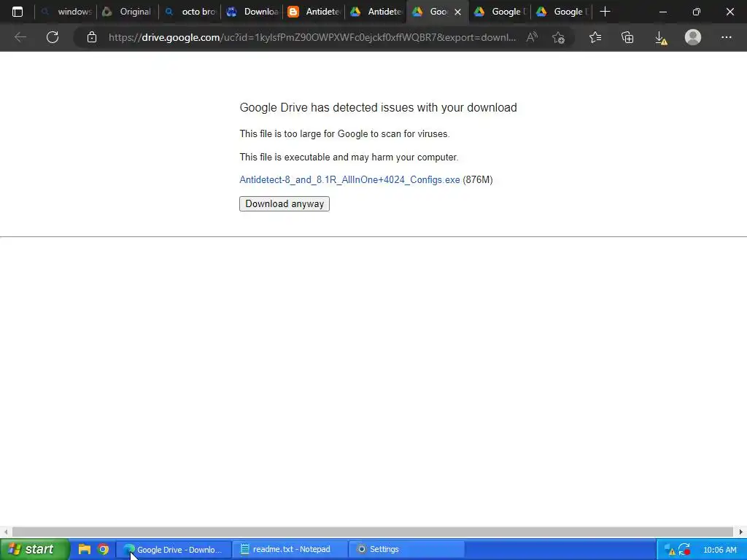Screen dimensions: 747x560
Task: Open the profile avatar icon
Action: (x=693, y=37)
